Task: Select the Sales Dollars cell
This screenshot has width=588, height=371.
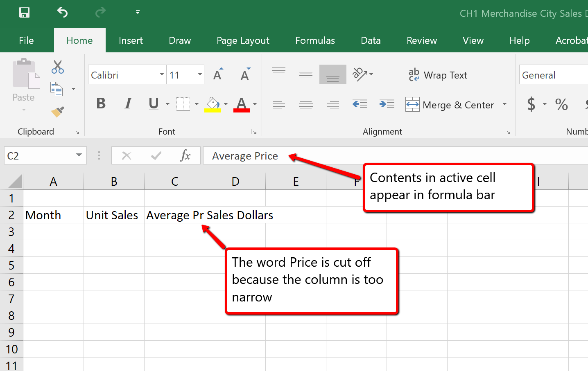Action: pos(235,215)
